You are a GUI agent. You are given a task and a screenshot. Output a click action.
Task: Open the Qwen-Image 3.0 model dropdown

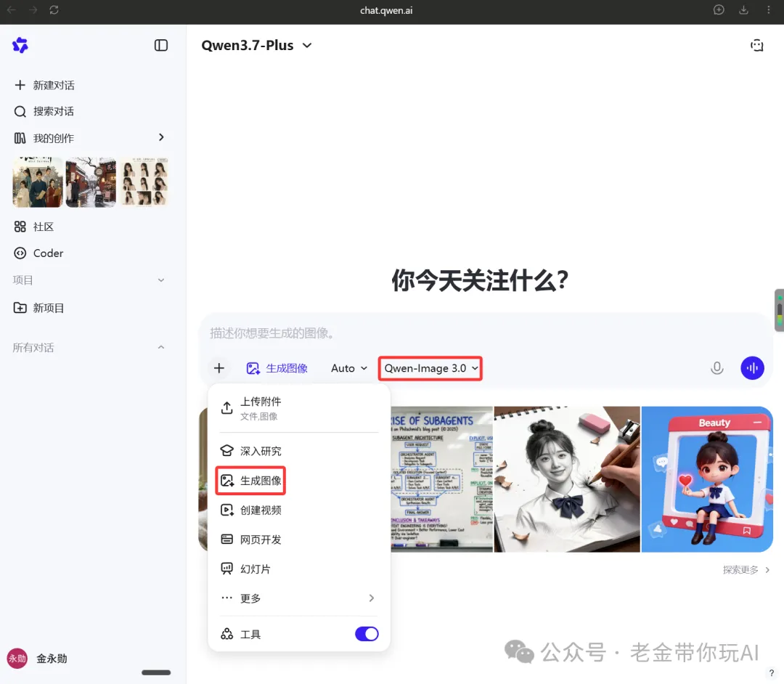click(x=430, y=368)
